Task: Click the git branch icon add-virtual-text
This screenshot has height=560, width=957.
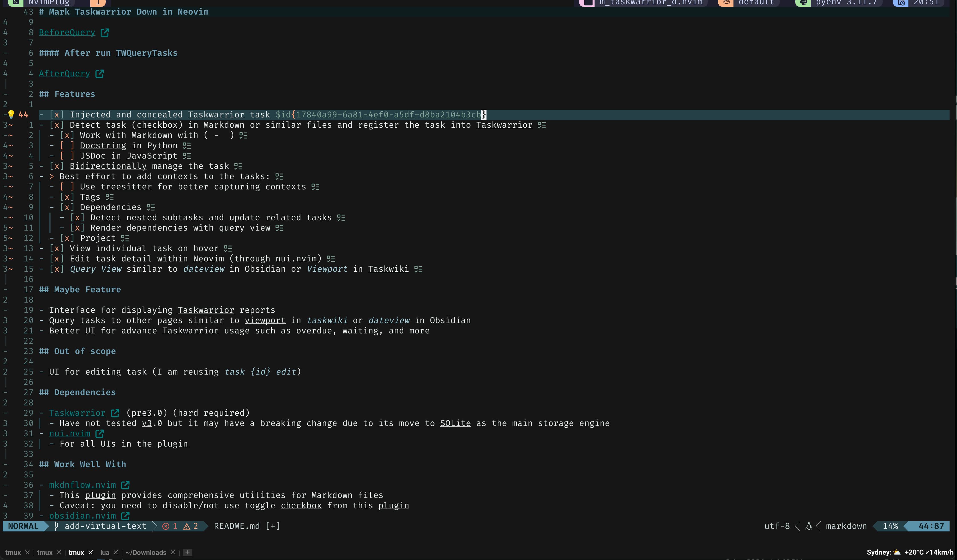Action: [57, 526]
